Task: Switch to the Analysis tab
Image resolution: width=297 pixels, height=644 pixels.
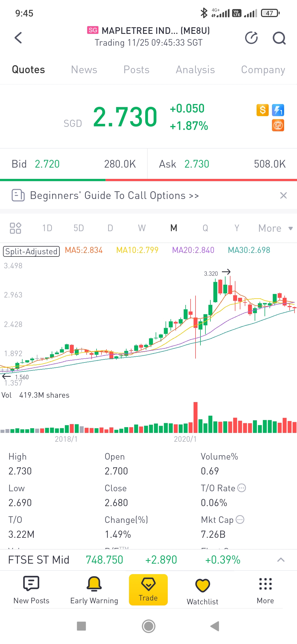Action: pos(195,70)
